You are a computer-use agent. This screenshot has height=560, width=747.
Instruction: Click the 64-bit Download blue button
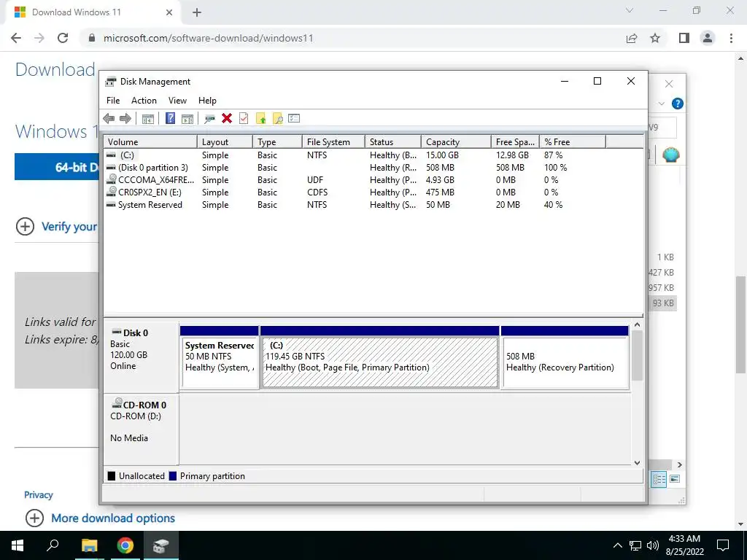(x=57, y=167)
